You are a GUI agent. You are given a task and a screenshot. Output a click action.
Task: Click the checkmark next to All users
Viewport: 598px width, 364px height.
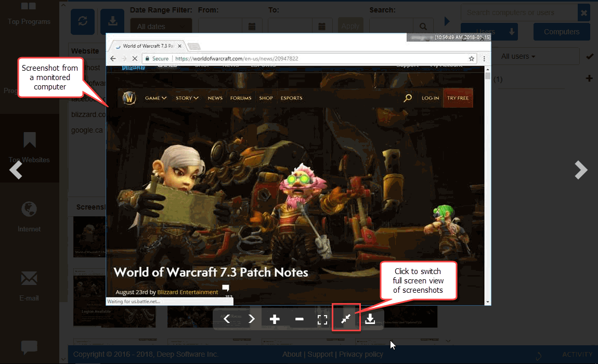(x=590, y=57)
